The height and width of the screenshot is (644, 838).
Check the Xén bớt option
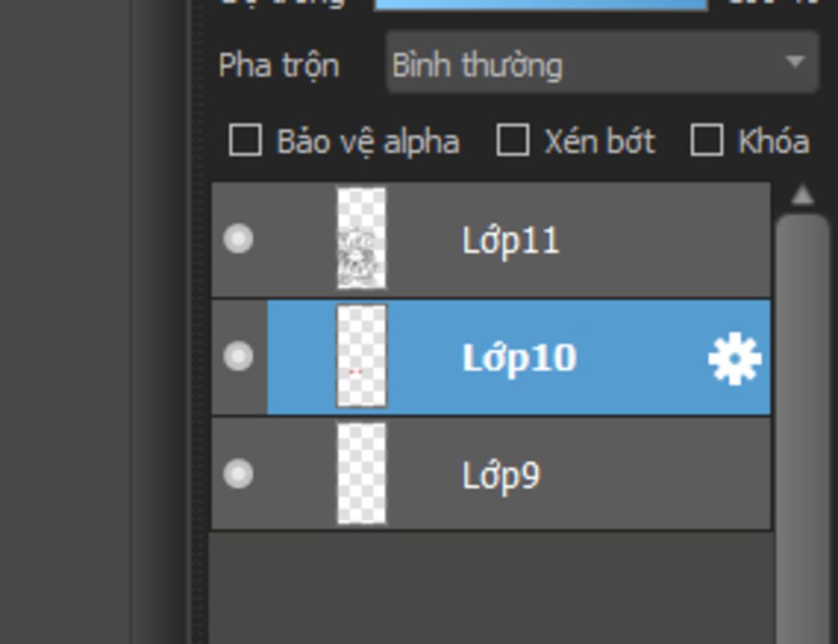click(513, 140)
